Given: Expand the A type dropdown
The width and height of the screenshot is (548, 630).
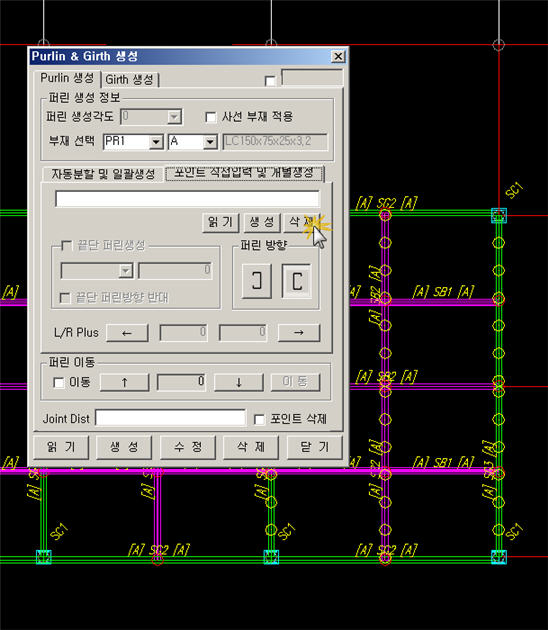Looking at the screenshot, I should [x=210, y=142].
